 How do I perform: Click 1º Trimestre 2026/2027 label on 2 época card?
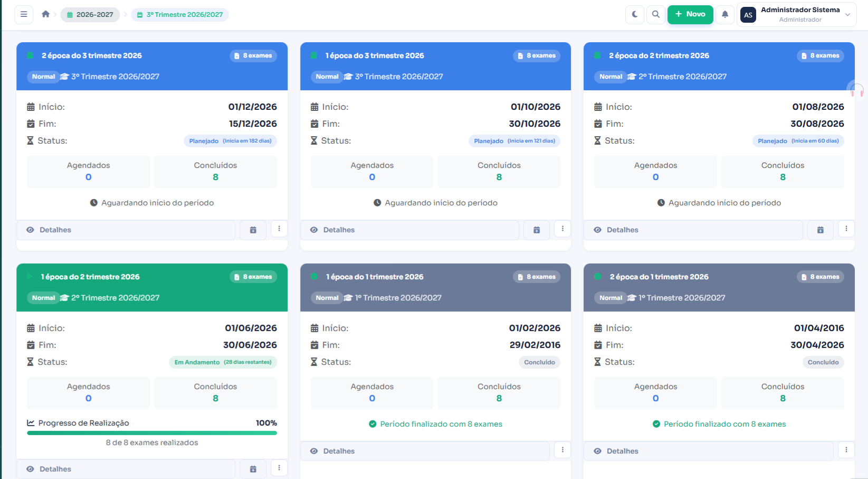[x=682, y=298]
